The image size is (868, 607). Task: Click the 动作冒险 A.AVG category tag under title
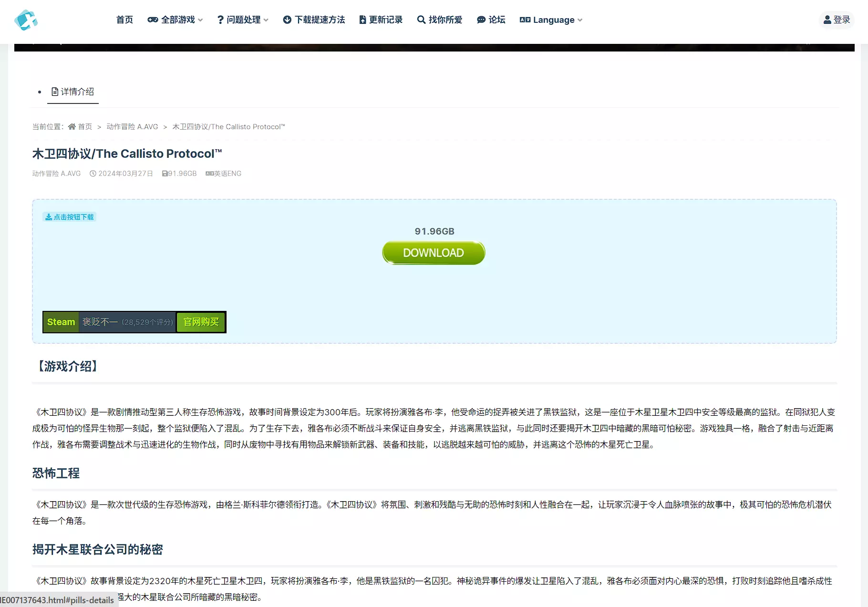56,174
